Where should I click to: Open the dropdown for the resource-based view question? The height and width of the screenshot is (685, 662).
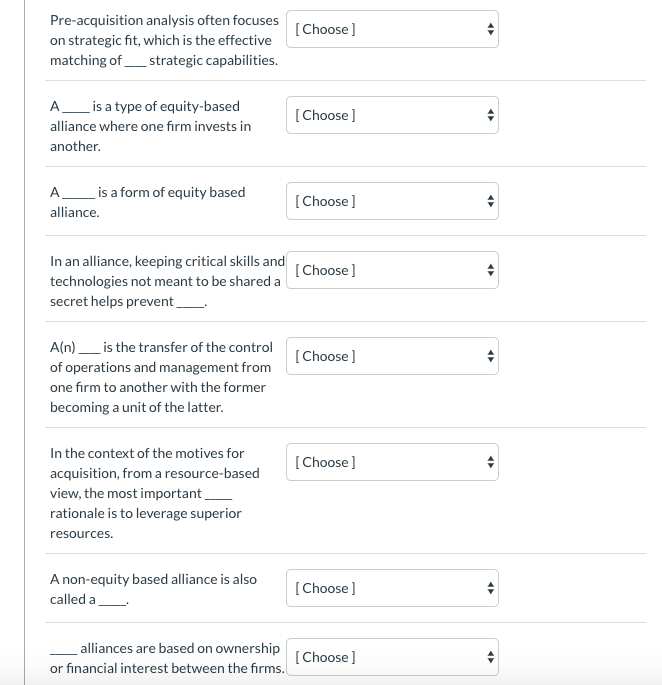pos(392,462)
